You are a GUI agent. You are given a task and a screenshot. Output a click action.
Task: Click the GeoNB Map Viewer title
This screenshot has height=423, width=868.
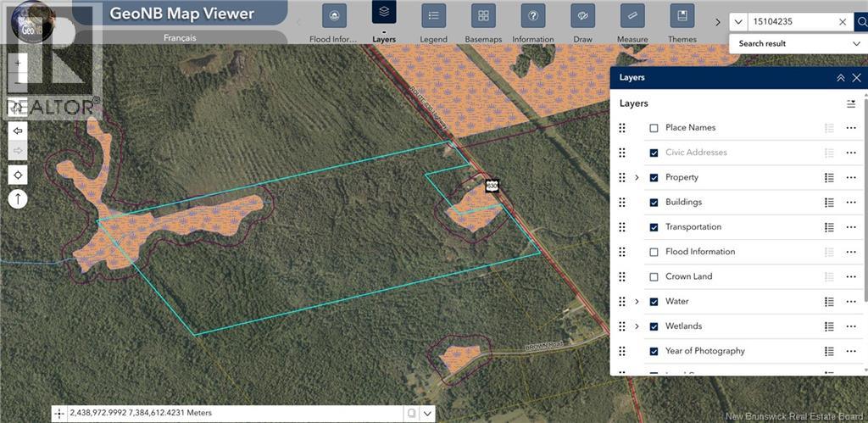pos(182,14)
